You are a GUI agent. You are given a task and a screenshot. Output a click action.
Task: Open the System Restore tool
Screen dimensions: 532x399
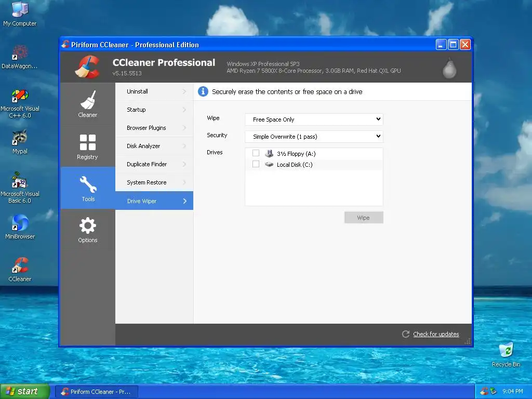coord(154,182)
